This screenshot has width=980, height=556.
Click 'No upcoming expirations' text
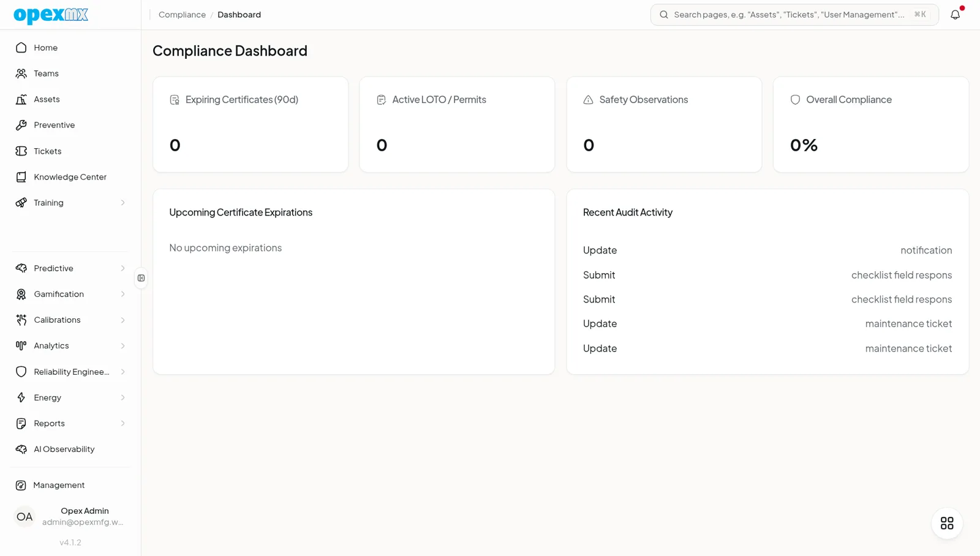[225, 248]
